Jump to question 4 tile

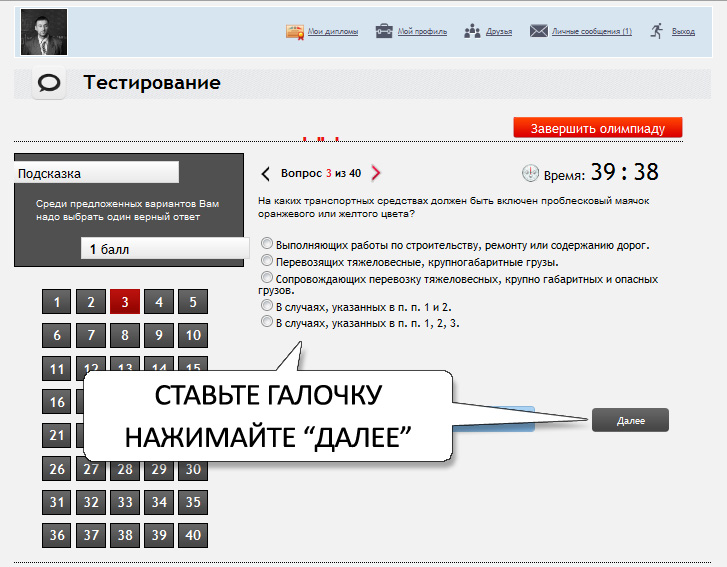tap(159, 302)
